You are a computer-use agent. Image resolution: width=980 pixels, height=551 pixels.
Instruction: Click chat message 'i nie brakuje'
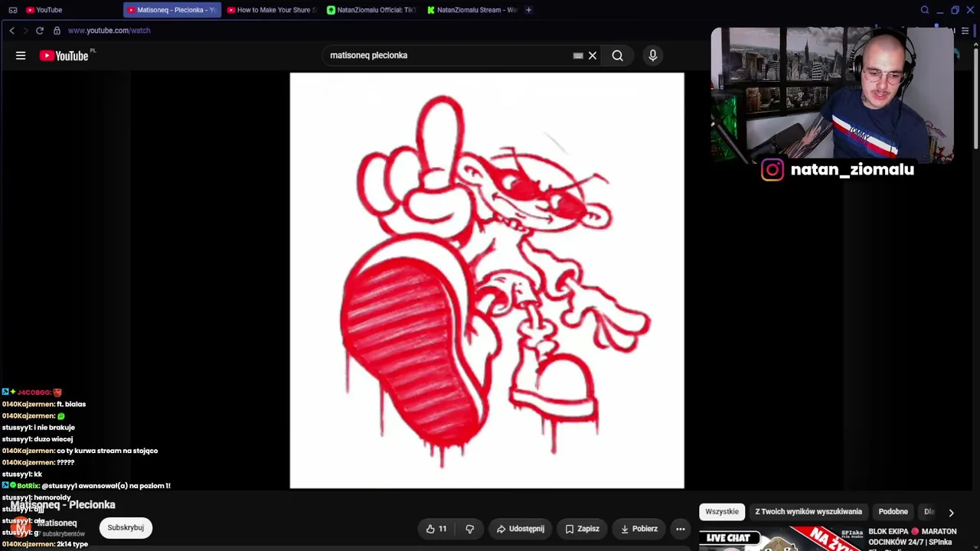(x=54, y=428)
